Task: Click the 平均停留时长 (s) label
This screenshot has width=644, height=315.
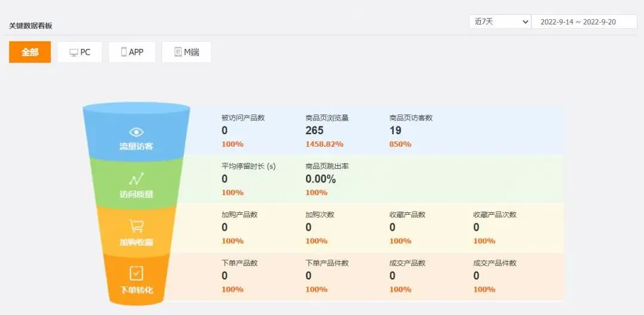Action: pos(249,166)
